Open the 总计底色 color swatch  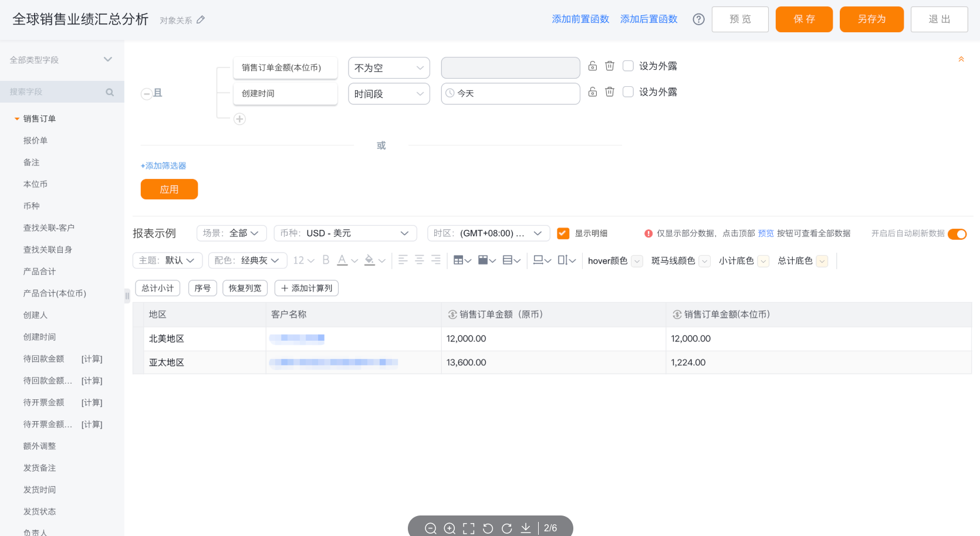click(822, 261)
